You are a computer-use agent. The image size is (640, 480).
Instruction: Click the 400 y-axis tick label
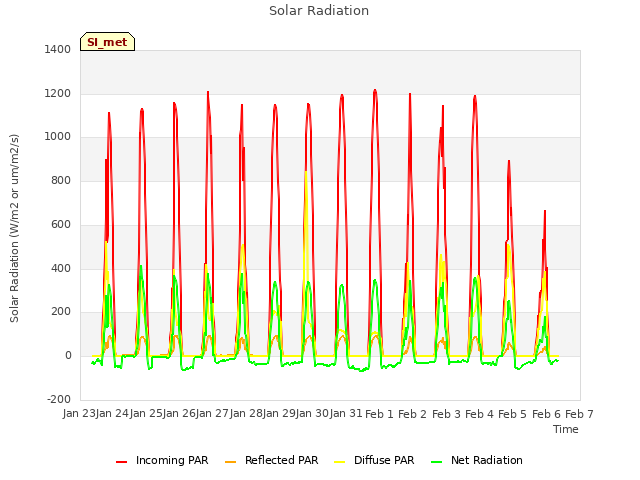[61, 269]
